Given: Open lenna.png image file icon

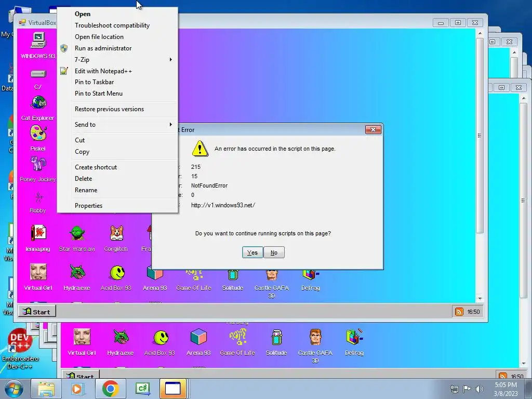Looking at the screenshot, I should pyautogui.click(x=38, y=233).
